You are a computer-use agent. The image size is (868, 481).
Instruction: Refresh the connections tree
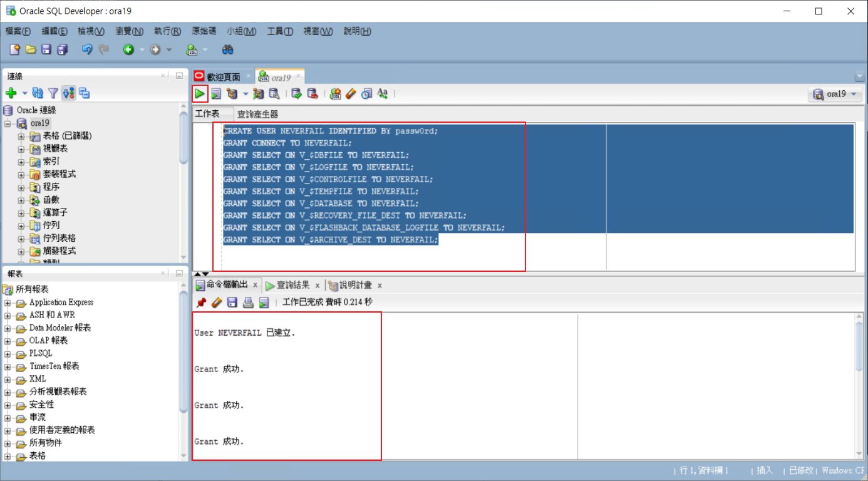[x=38, y=93]
